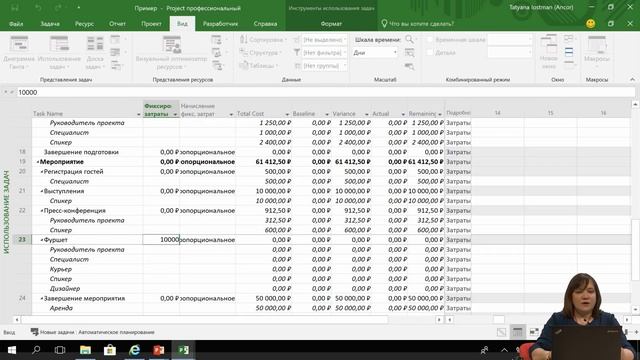This screenshot has height=360, width=640.
Task: Open the Total Cost column filter arrow
Action: [287, 114]
